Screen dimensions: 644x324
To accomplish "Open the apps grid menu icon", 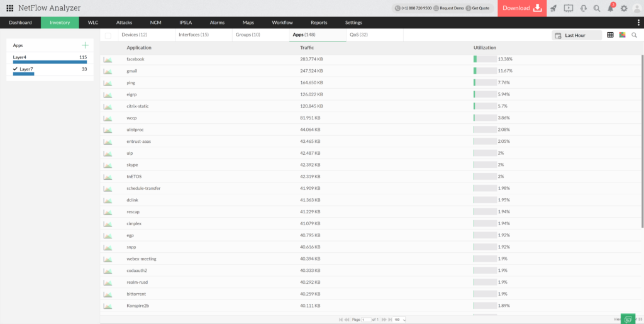I will pos(9,8).
